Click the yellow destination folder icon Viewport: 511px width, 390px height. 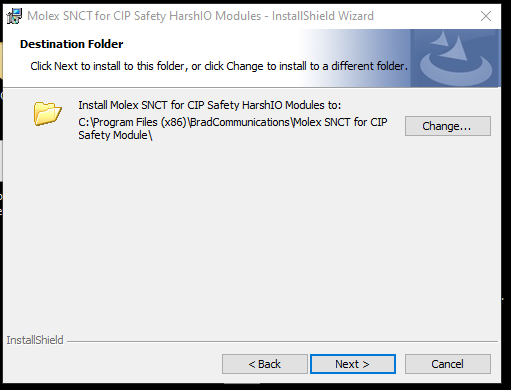tap(47, 114)
